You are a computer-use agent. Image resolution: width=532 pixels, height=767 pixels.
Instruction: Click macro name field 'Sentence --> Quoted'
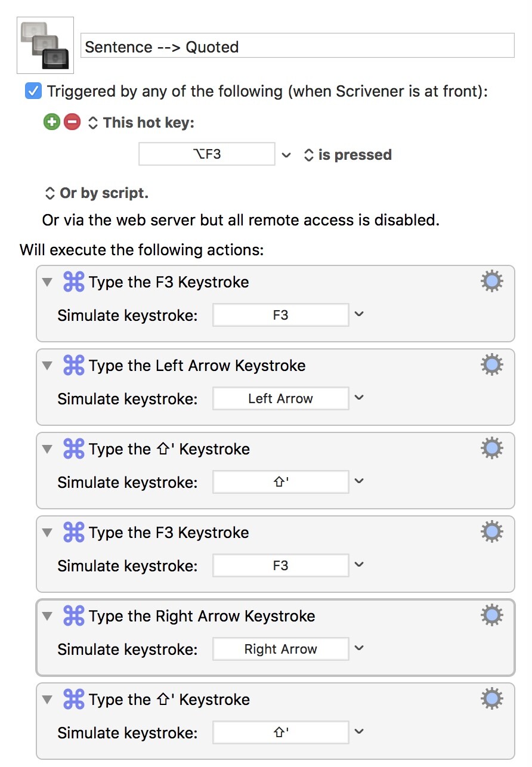coord(297,45)
